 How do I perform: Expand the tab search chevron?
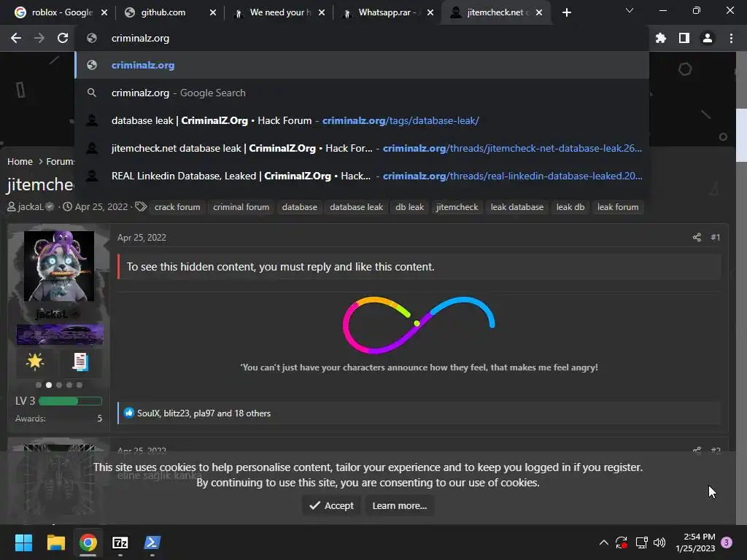(x=630, y=10)
